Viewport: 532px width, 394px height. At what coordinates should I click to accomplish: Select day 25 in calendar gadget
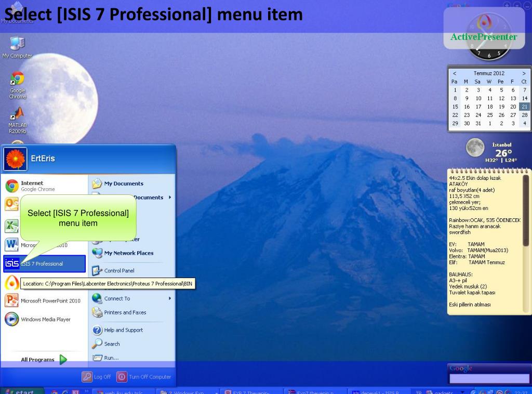pos(490,115)
